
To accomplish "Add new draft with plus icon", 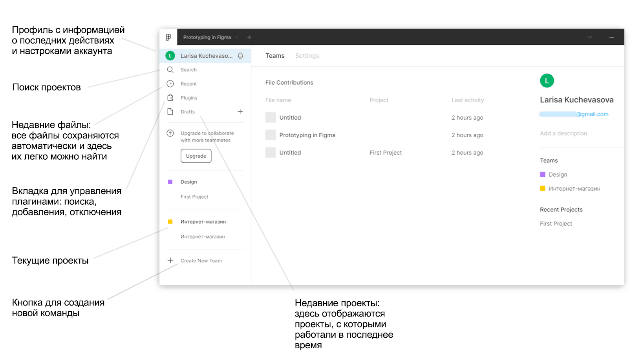I will click(240, 112).
